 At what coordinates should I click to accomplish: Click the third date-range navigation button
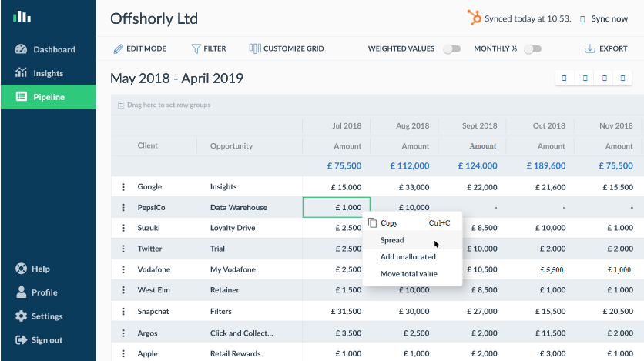click(x=604, y=78)
